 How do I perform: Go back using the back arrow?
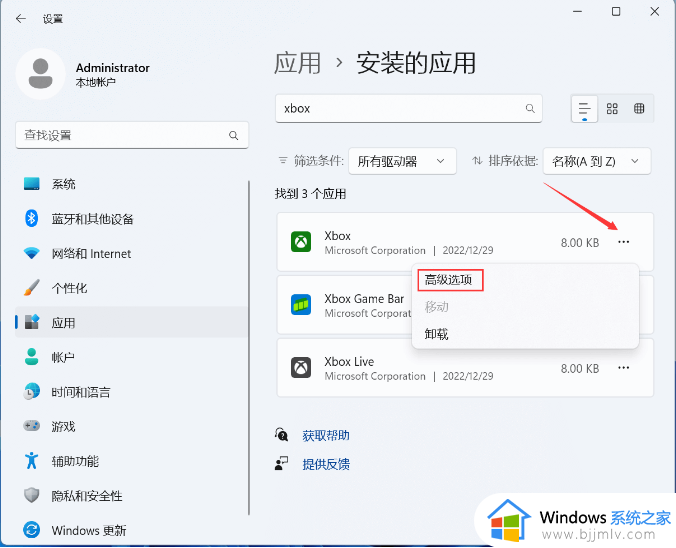[21, 19]
